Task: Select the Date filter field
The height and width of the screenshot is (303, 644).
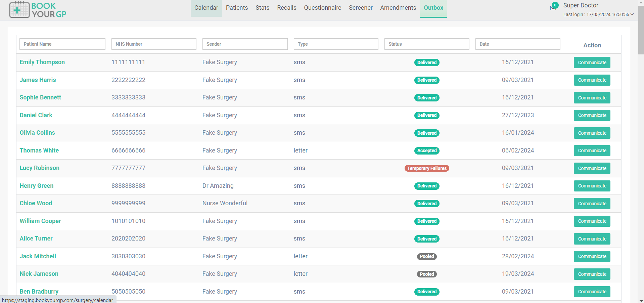Action: pos(517,44)
